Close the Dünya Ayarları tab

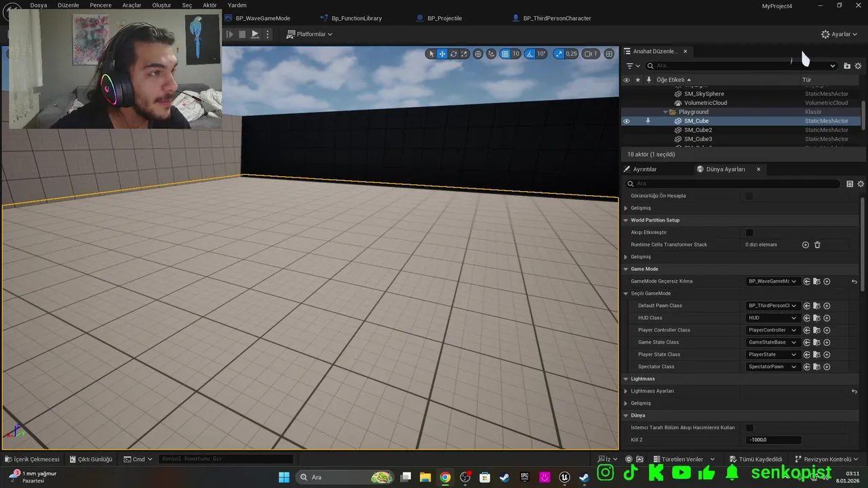coord(758,169)
